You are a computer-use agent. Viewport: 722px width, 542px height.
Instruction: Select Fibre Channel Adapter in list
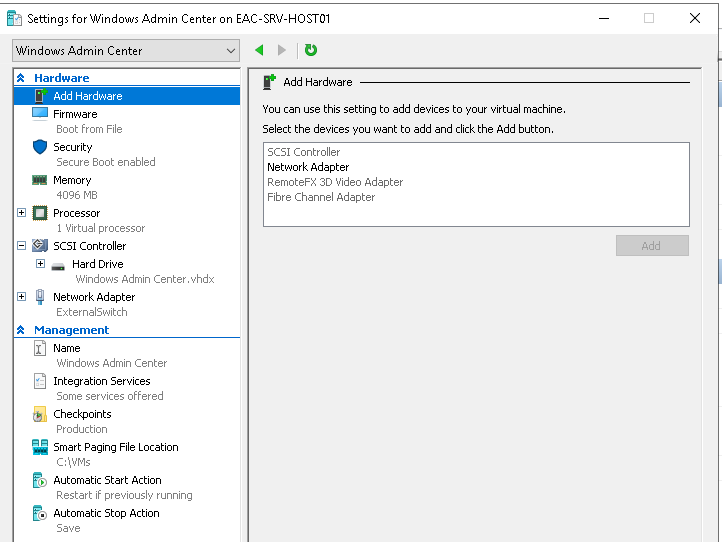[x=321, y=197]
